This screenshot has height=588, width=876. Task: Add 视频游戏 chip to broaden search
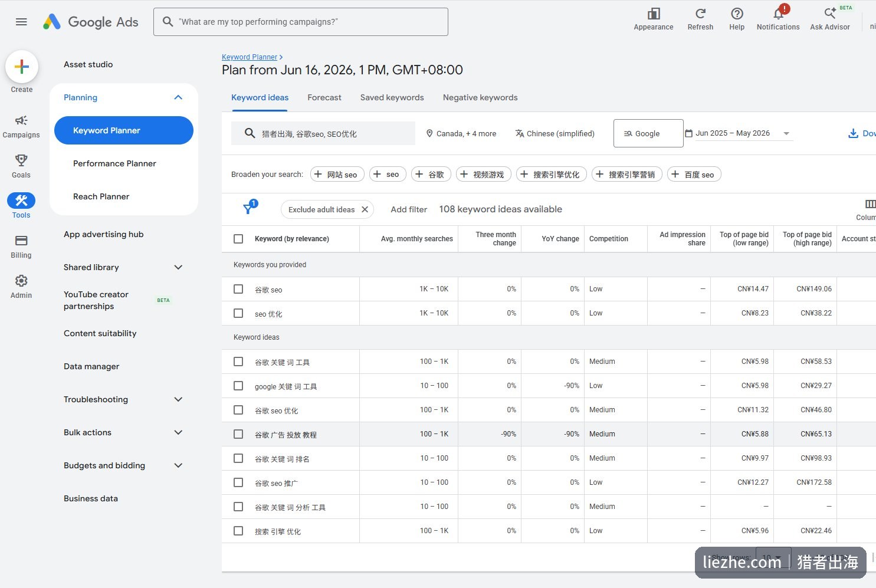[x=484, y=174]
